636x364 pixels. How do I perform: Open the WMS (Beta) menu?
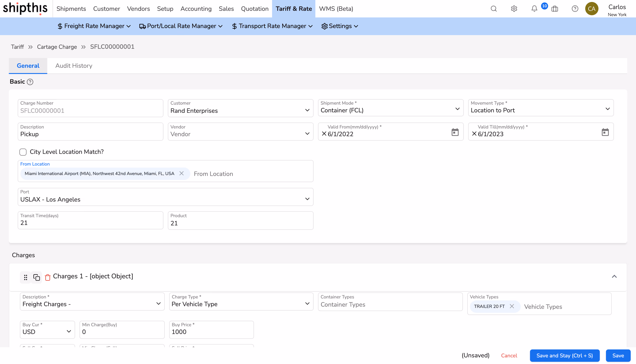tap(336, 9)
